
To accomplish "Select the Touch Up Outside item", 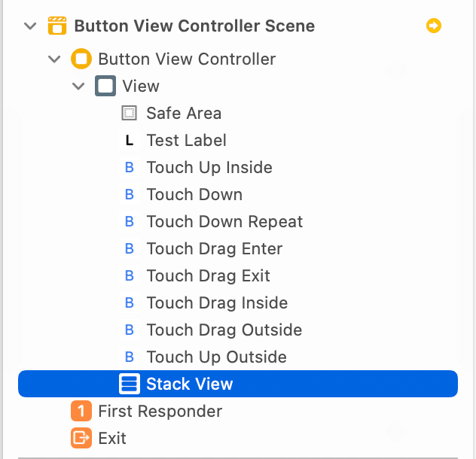I will [x=216, y=357].
